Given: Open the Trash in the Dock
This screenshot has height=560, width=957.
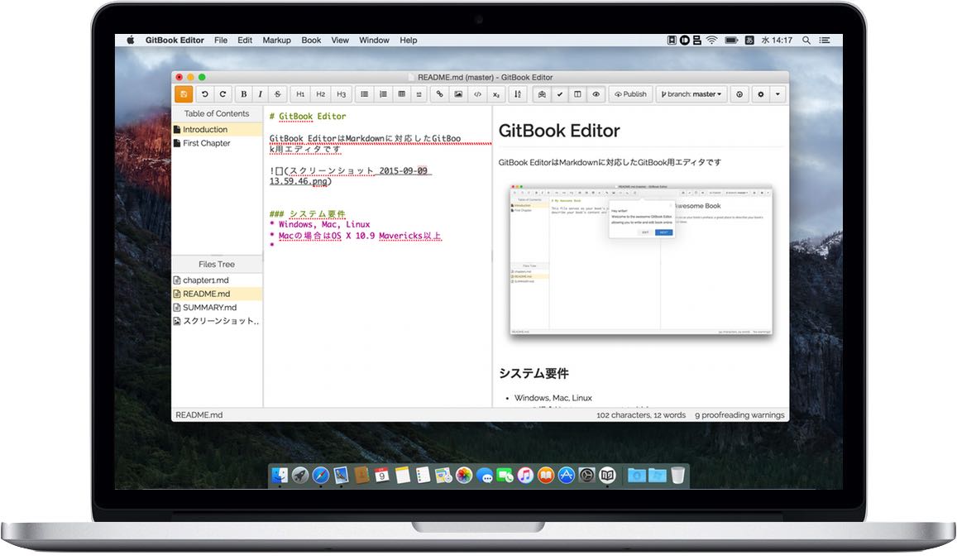Looking at the screenshot, I should tap(677, 475).
